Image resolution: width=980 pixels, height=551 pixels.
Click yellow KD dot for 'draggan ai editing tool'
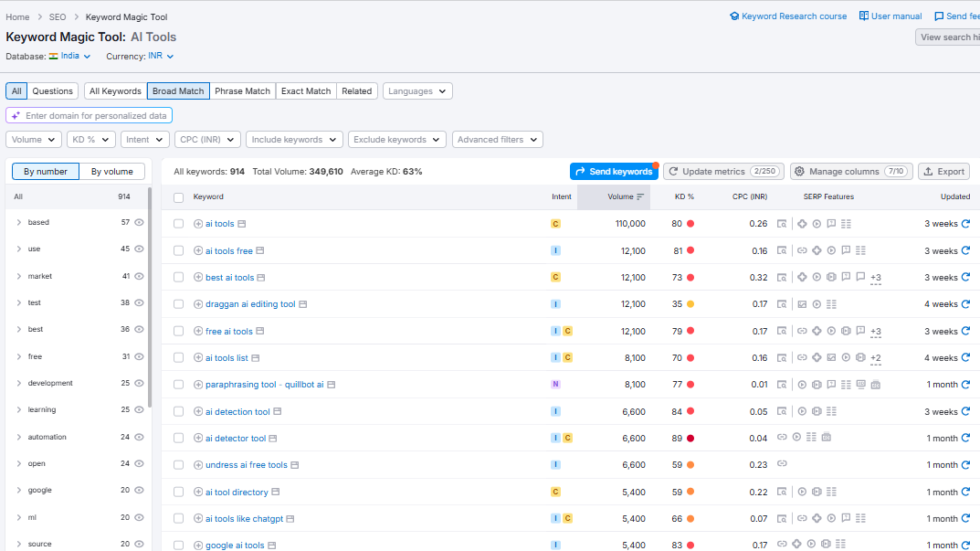tap(690, 304)
